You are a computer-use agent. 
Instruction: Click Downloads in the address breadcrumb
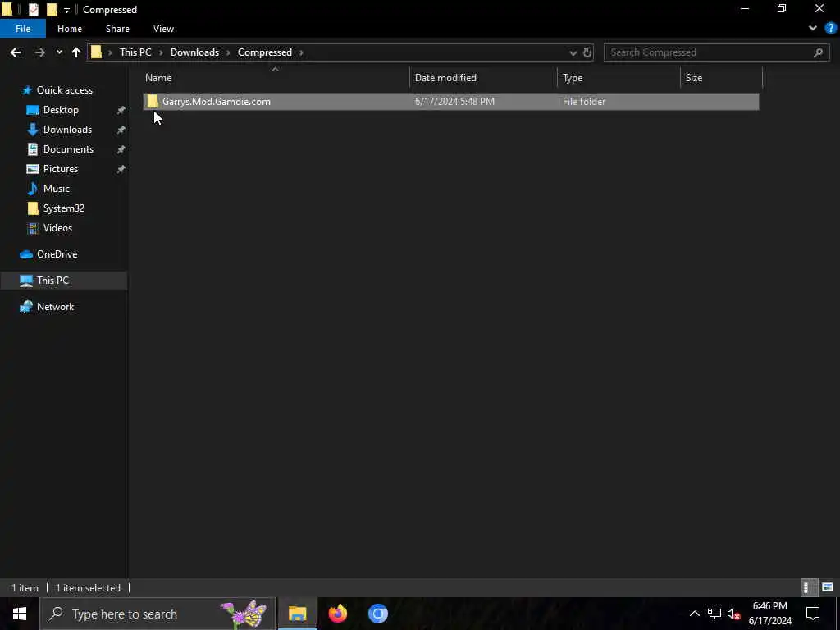coord(194,52)
